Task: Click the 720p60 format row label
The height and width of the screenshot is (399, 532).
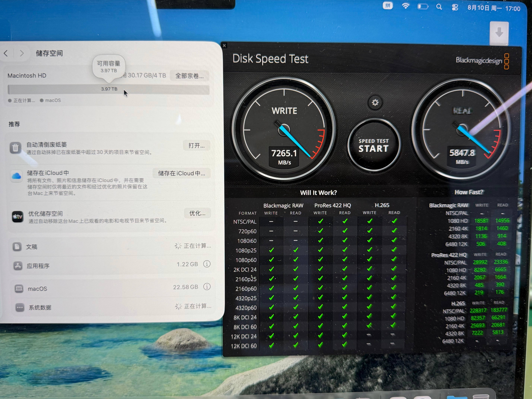Action: click(247, 231)
